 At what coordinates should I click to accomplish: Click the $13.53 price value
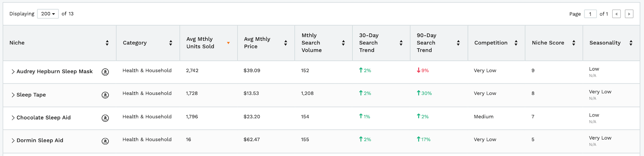tap(252, 93)
